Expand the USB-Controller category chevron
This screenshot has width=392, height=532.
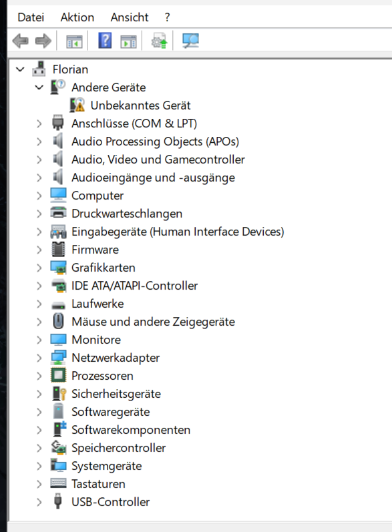[x=39, y=501]
